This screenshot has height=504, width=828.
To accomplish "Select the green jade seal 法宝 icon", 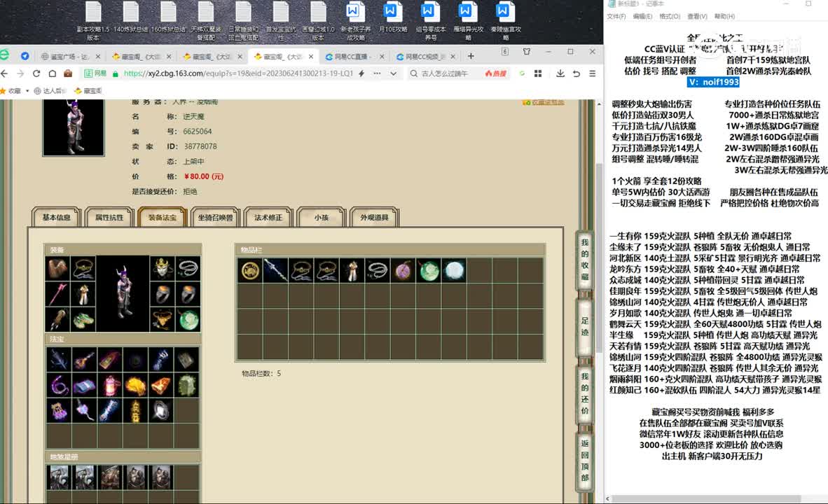I will point(186,386).
